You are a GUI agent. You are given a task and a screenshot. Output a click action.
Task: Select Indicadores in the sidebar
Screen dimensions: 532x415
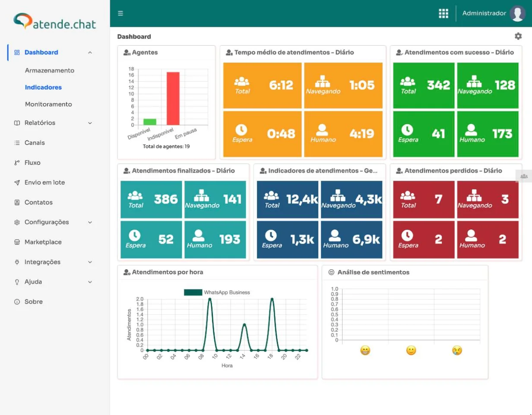[43, 87]
